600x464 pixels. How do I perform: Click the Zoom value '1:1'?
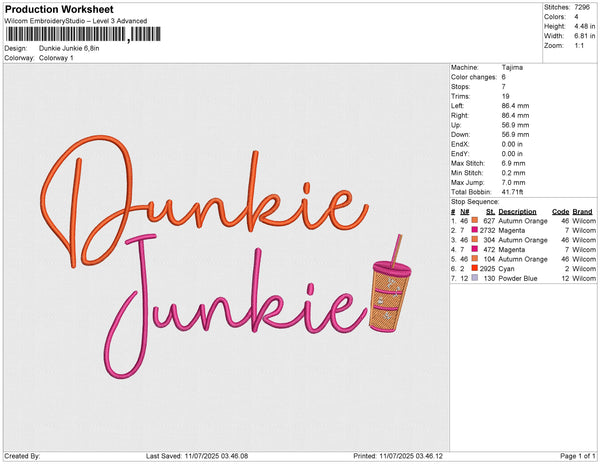click(x=579, y=46)
